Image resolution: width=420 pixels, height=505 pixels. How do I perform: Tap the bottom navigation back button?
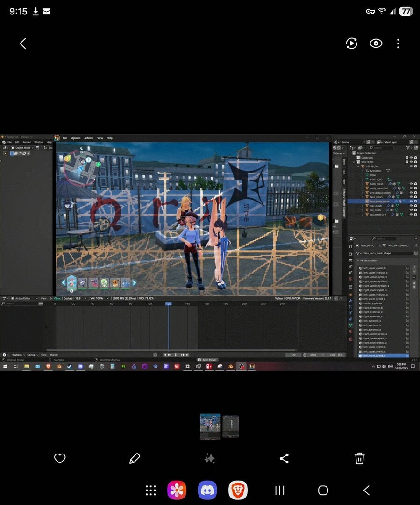[366, 490]
